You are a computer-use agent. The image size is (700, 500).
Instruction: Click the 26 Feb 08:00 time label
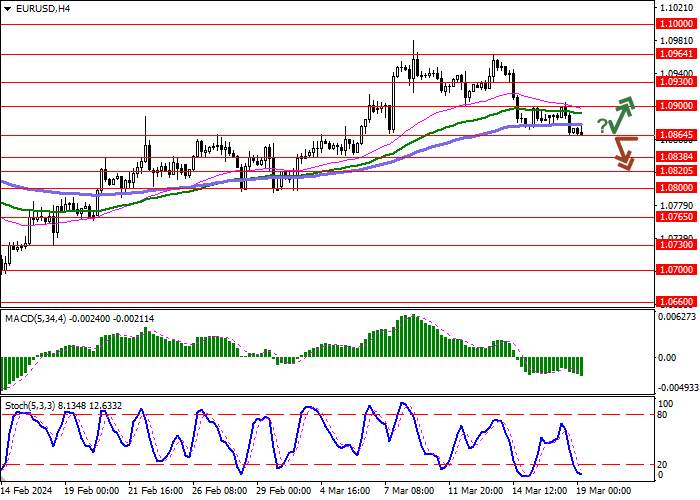click(x=220, y=491)
